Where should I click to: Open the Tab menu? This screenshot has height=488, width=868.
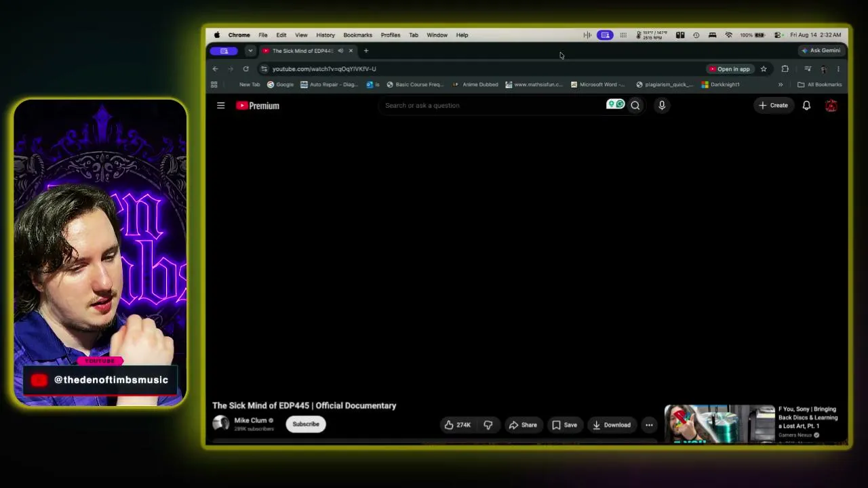click(414, 35)
